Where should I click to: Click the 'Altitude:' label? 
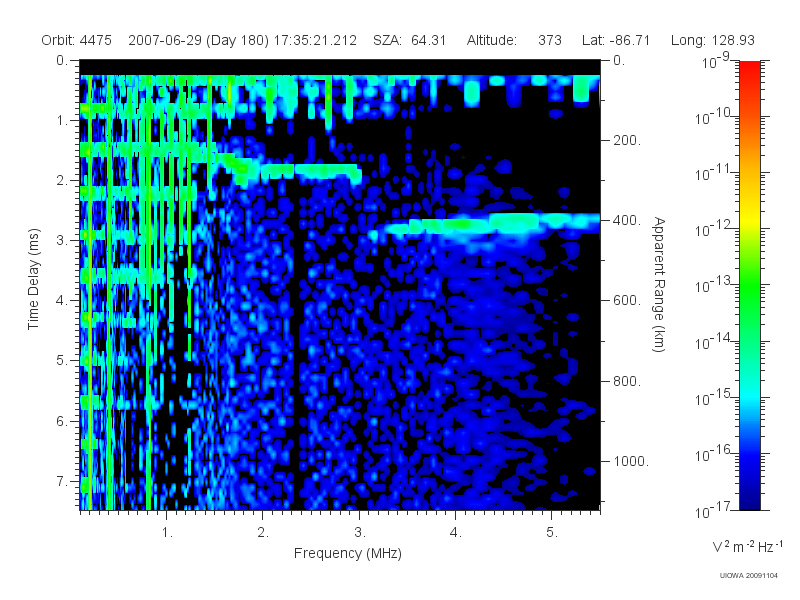pyautogui.click(x=491, y=40)
